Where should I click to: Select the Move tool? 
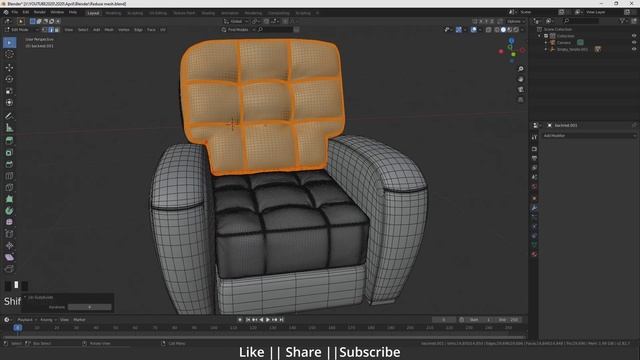[9, 67]
